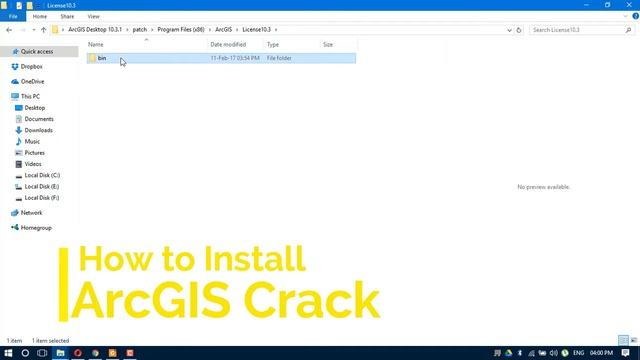Navigate to the patch breadcrumb
Screen dimensions: 640x360
coord(140,30)
